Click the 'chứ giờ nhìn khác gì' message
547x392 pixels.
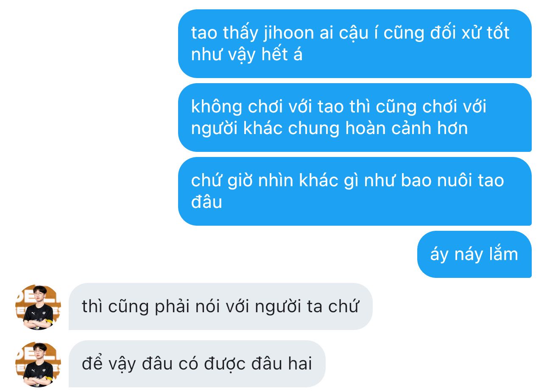354,191
